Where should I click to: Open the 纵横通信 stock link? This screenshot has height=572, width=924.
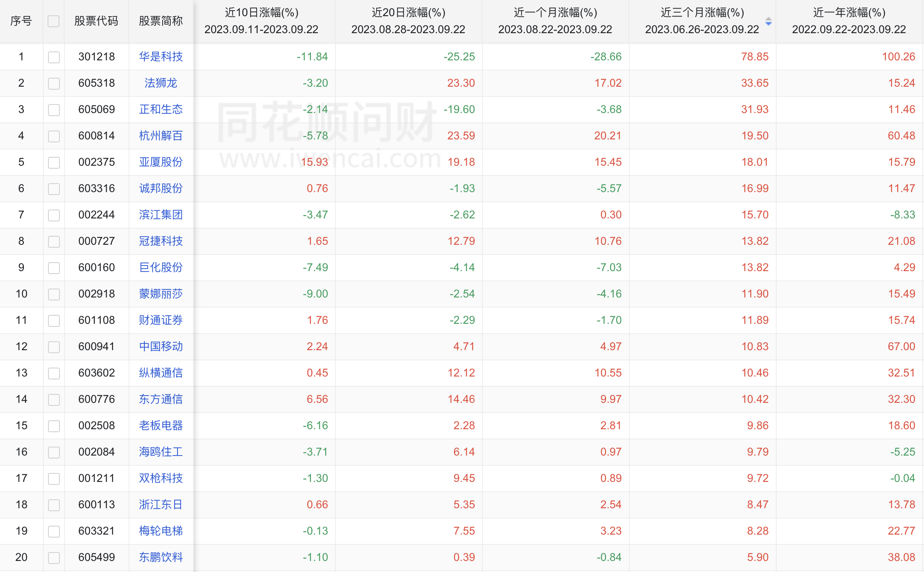[x=161, y=373]
